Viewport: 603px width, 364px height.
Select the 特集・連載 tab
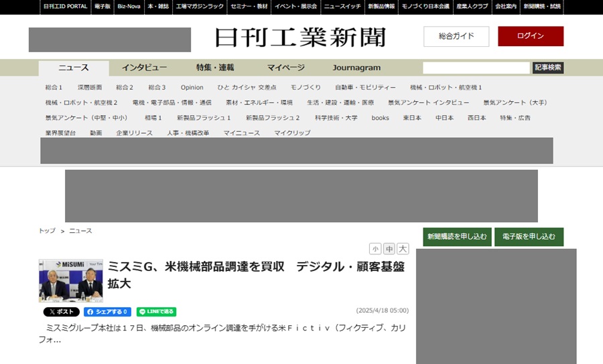pos(215,68)
